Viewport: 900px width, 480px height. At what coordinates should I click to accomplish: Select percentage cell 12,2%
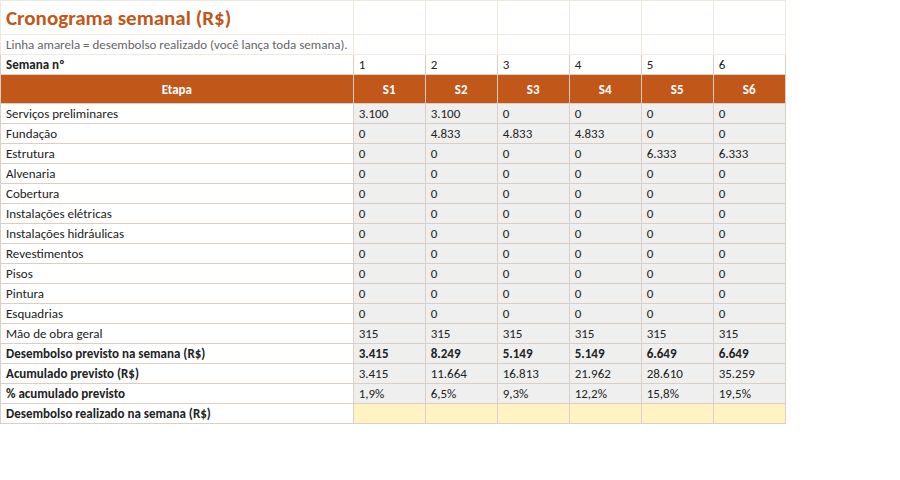click(605, 394)
